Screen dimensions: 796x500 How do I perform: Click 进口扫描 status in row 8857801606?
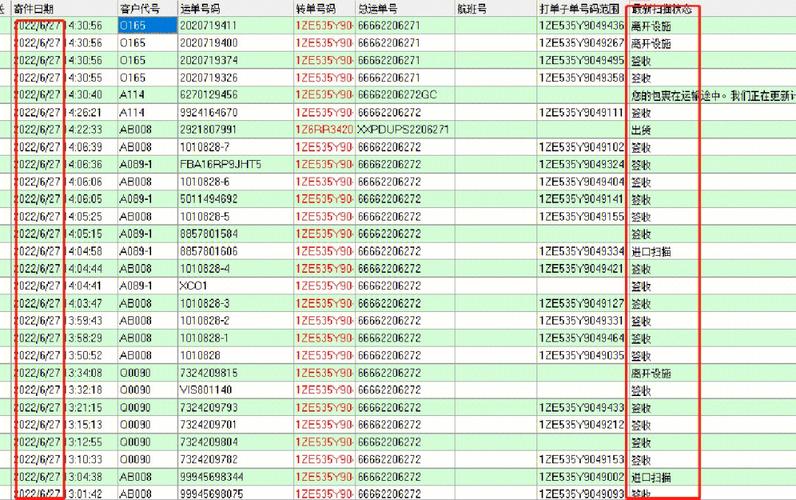click(651, 252)
